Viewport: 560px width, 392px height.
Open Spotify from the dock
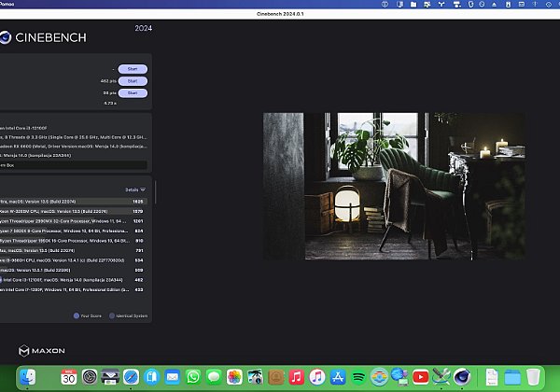[358, 377]
